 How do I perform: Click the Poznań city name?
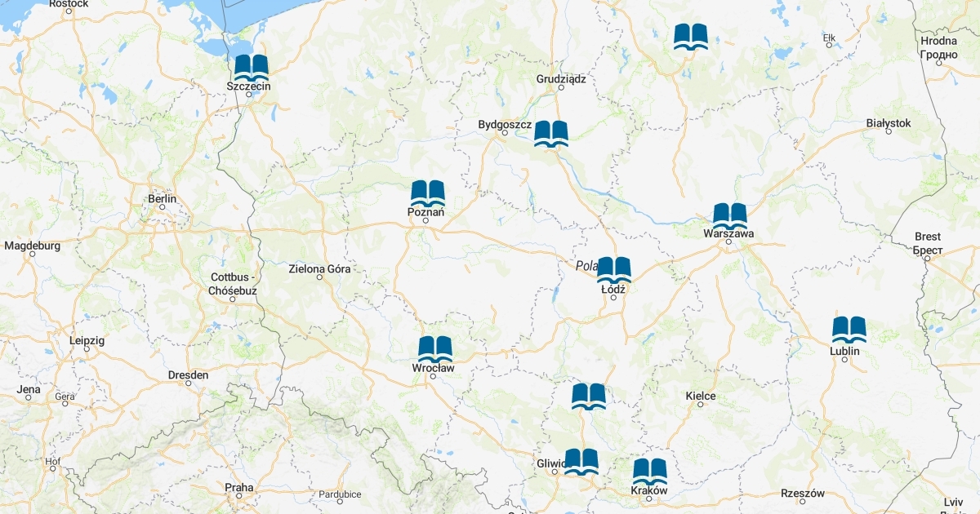[425, 212]
